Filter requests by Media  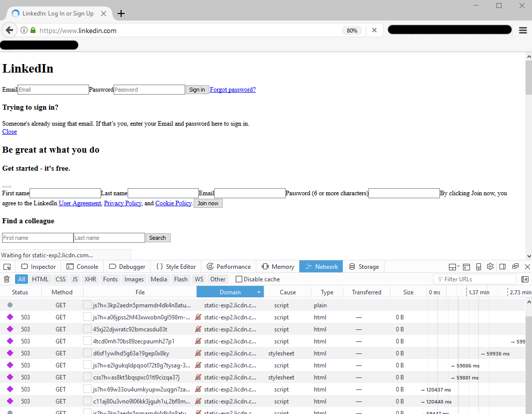click(x=159, y=279)
